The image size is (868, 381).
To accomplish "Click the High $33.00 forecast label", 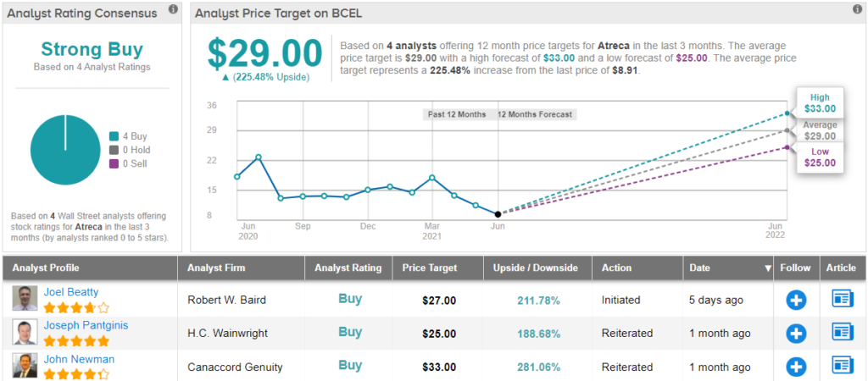I will click(821, 102).
